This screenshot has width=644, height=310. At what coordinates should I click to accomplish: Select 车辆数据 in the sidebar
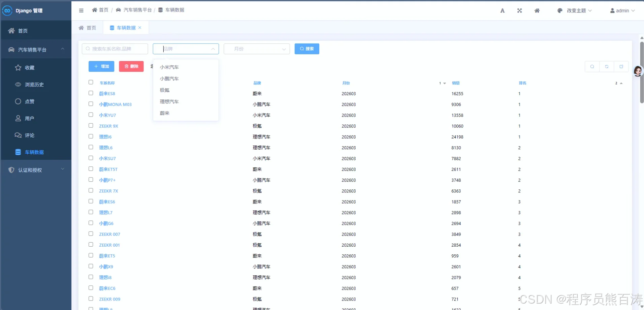point(36,152)
